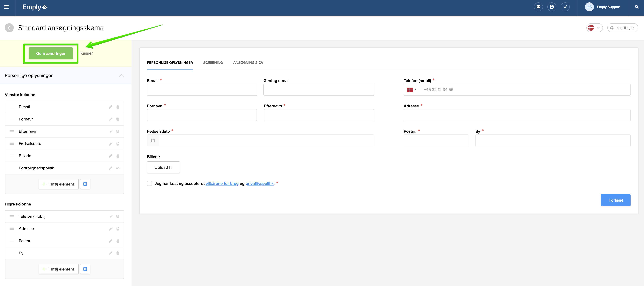Viewport: 644px width, 286px height.
Task: Click the Gem ændringer button
Action: 51,54
